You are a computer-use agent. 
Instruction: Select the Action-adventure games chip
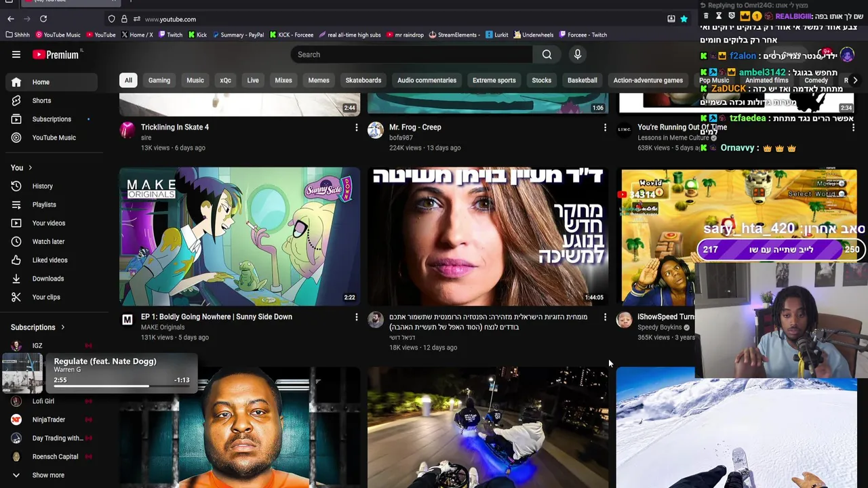pos(648,80)
